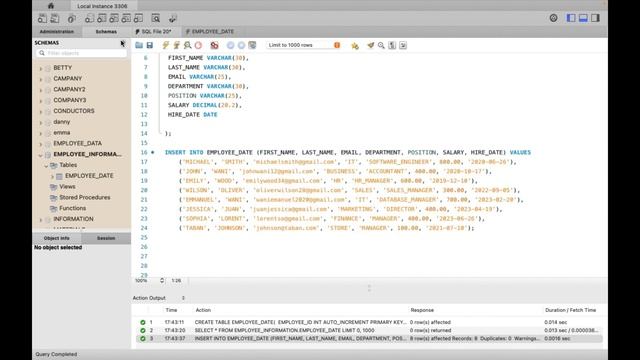Switch to the Administration tab
Screen dimensions: 640x360
(x=57, y=31)
